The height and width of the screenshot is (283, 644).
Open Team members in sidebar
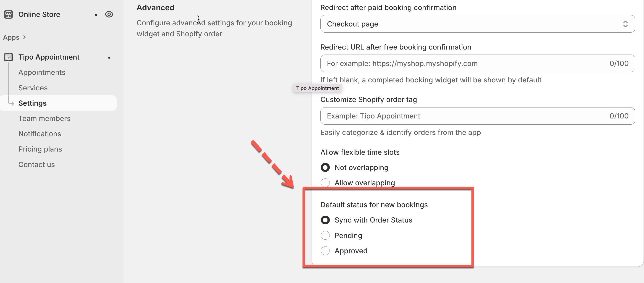point(45,118)
